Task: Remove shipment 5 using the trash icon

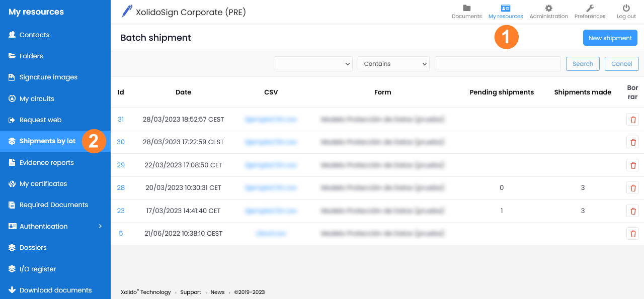Action: [633, 233]
